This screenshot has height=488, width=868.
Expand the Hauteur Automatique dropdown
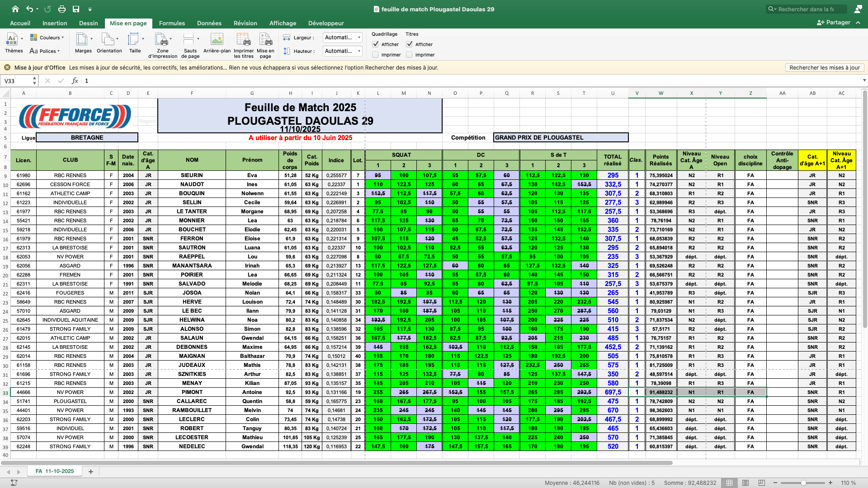(359, 51)
